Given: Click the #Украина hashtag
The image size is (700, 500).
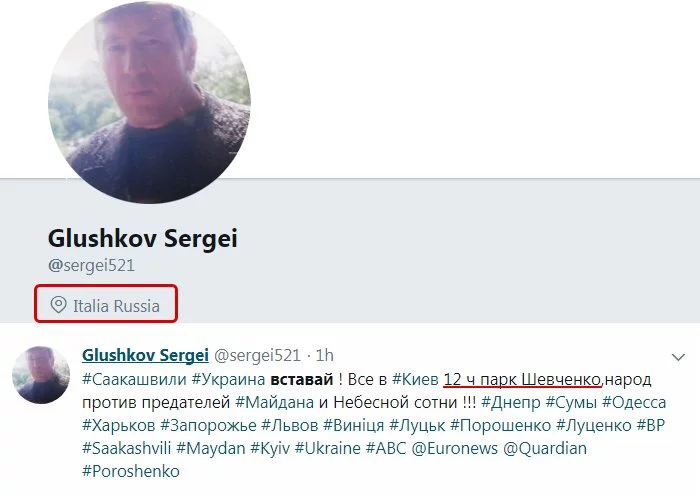Looking at the screenshot, I should click(229, 379).
